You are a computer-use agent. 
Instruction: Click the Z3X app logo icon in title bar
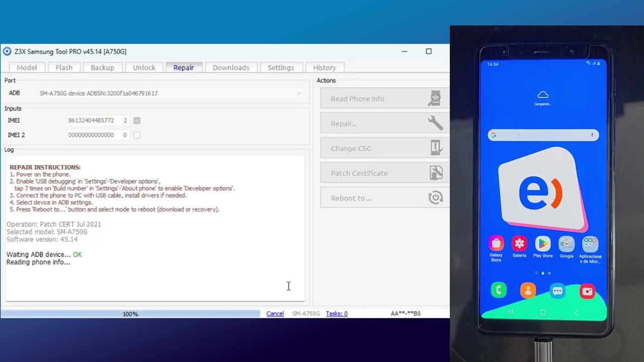coord(7,51)
